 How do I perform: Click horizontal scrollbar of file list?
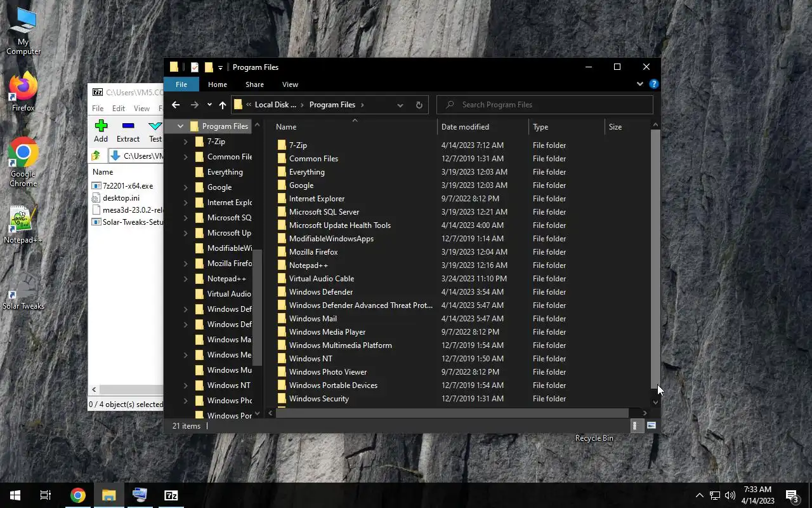[x=452, y=413]
